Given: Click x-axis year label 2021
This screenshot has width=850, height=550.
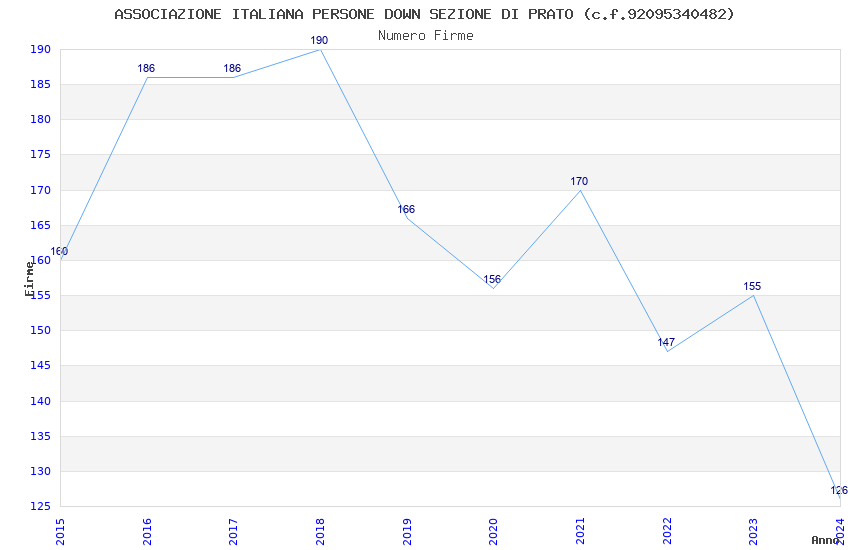Looking at the screenshot, I should [x=580, y=532].
